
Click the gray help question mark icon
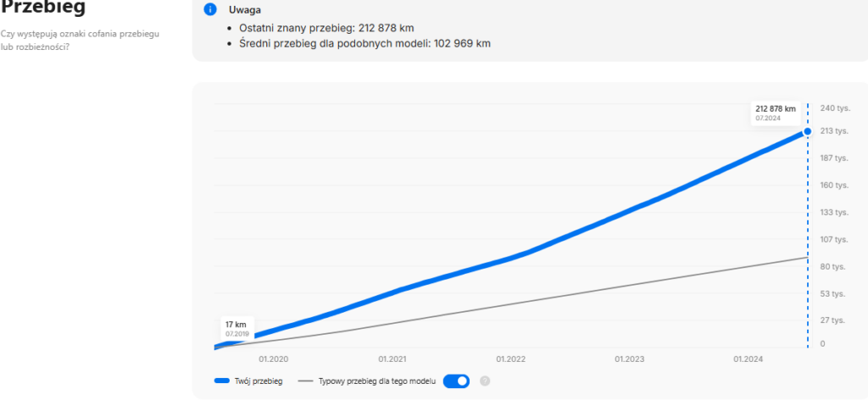point(486,381)
